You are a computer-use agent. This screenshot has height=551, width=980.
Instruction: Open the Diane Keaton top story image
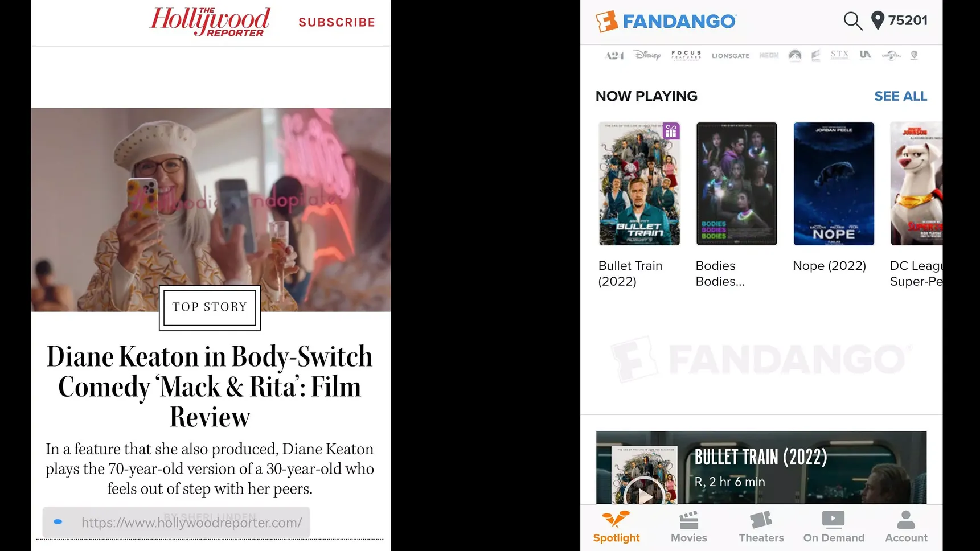pos(211,209)
